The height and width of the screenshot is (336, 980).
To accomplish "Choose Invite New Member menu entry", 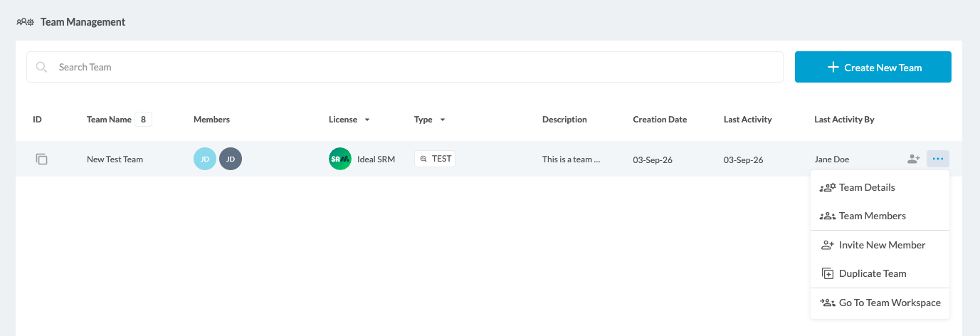I will pos(880,245).
